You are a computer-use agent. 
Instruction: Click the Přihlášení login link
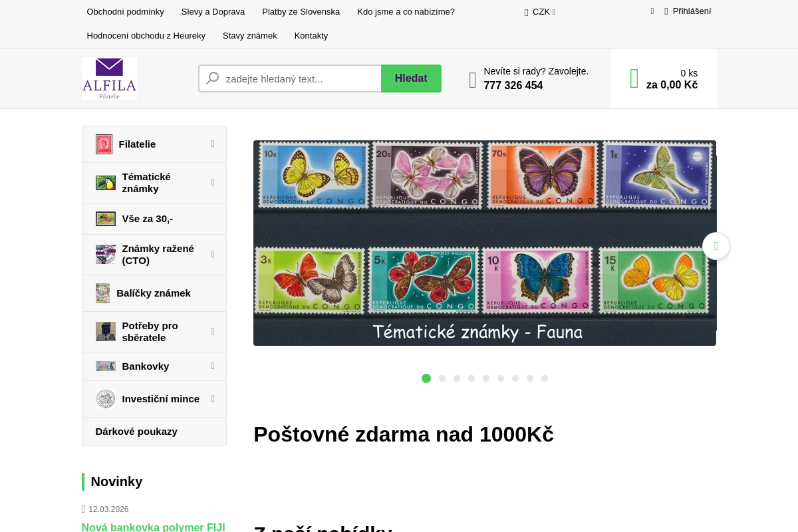pyautogui.click(x=692, y=11)
